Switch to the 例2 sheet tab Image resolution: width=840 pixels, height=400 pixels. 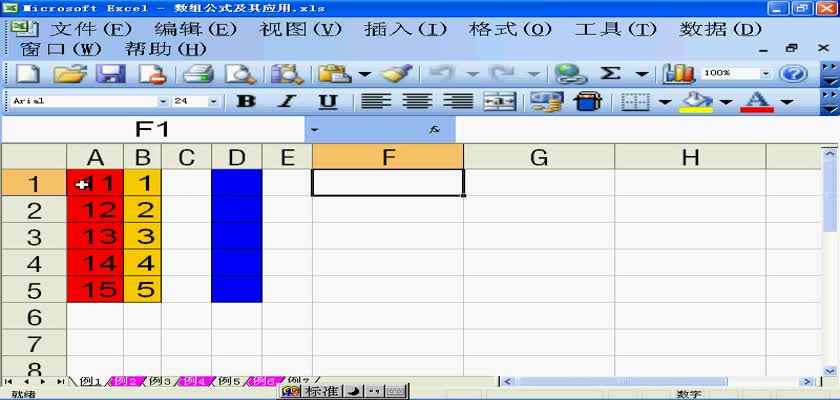pyautogui.click(x=125, y=381)
